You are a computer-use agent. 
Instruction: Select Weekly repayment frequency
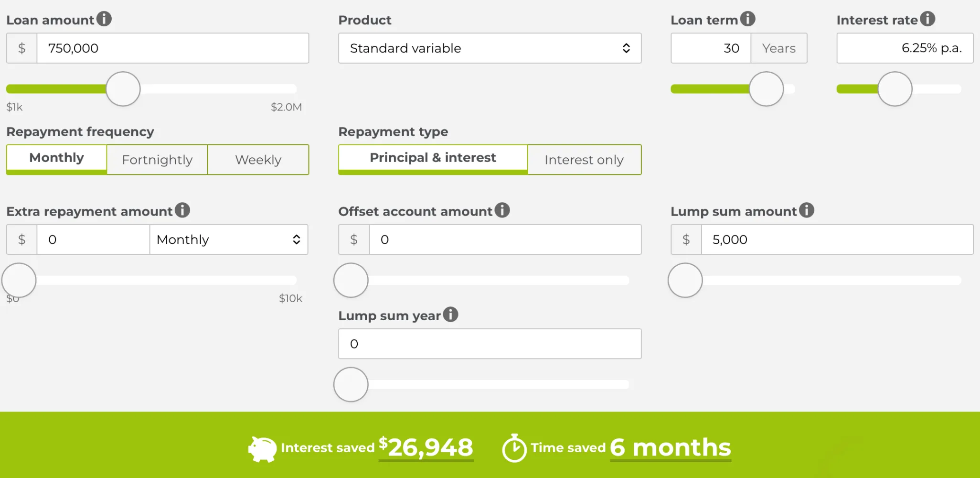pyautogui.click(x=258, y=160)
